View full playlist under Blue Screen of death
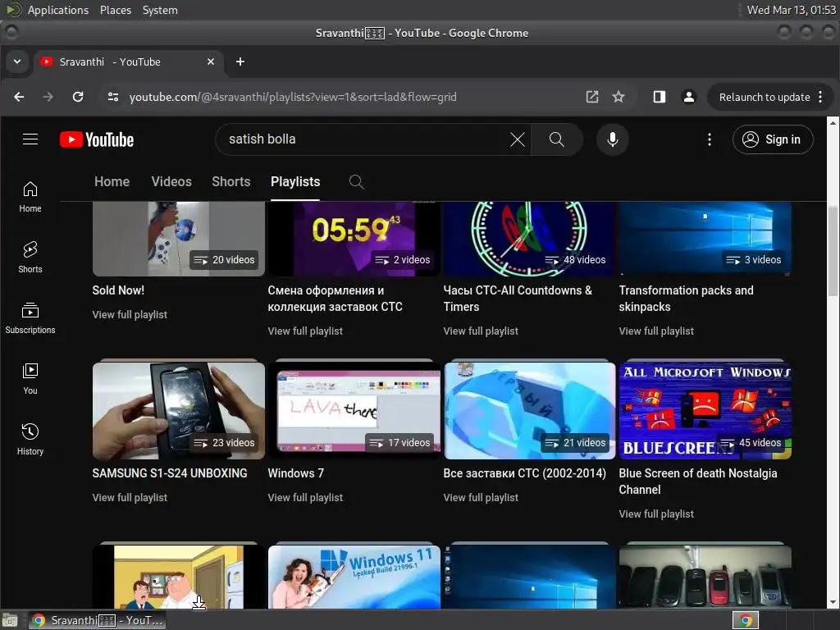The image size is (840, 630). click(x=656, y=514)
